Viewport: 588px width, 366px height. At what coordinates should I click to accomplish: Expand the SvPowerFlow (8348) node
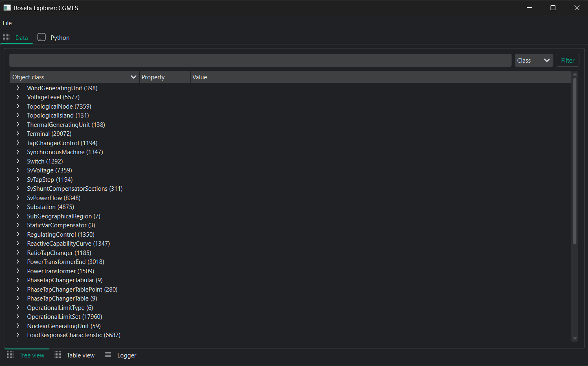(x=18, y=198)
